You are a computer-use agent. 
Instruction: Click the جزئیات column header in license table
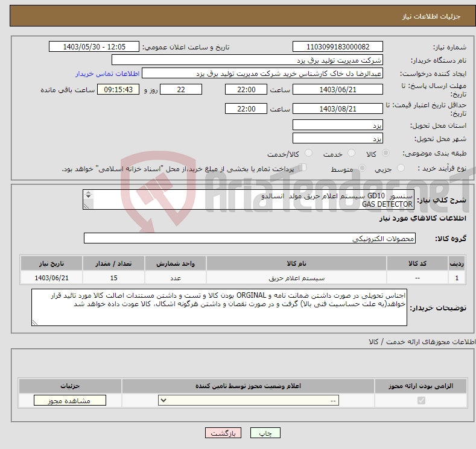coord(70,386)
